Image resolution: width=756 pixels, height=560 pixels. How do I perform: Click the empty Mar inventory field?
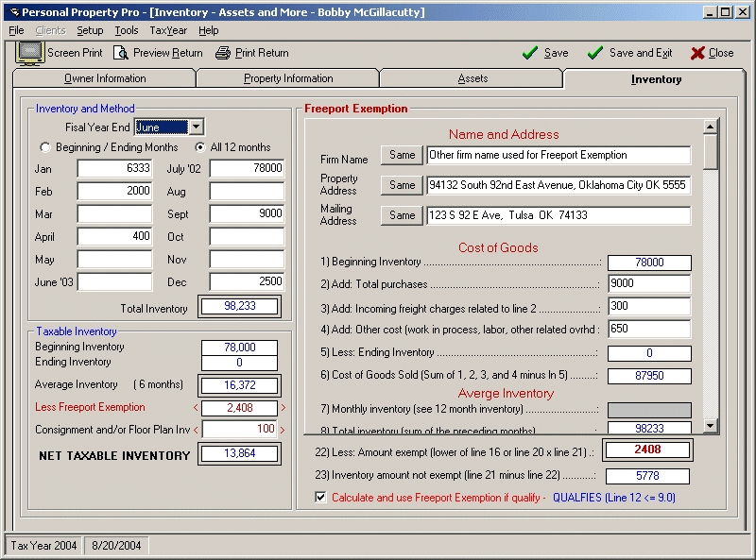(x=114, y=213)
